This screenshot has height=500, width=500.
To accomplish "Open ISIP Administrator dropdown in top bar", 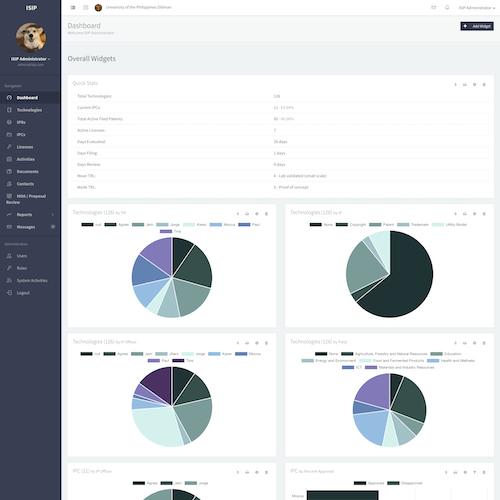I will click(x=476, y=8).
